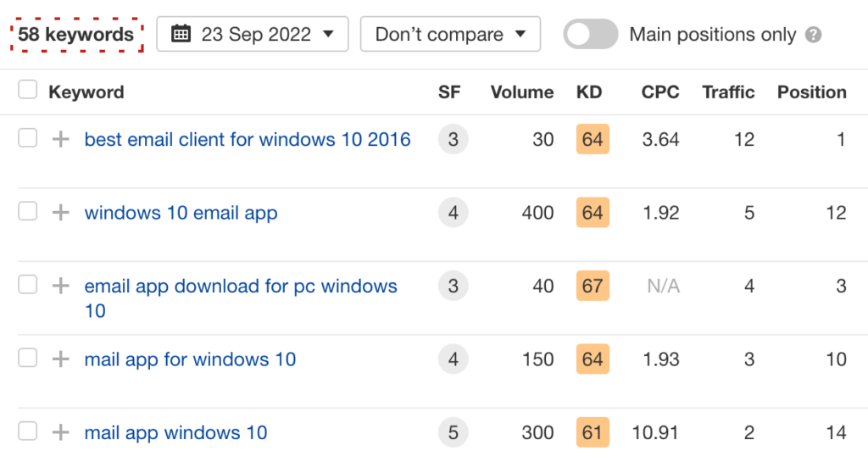Click the calendar icon in the date selector
The image size is (868, 473).
pos(181,35)
